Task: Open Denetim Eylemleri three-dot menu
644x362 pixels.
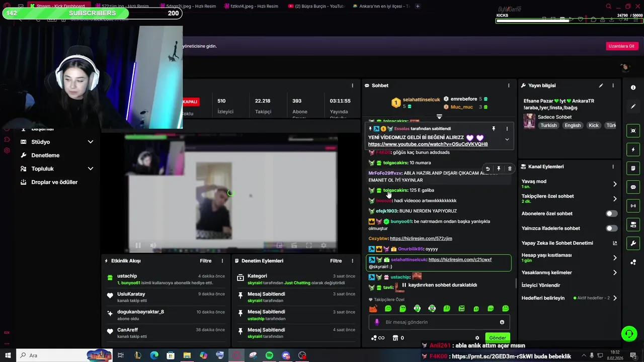Action: (x=353, y=261)
